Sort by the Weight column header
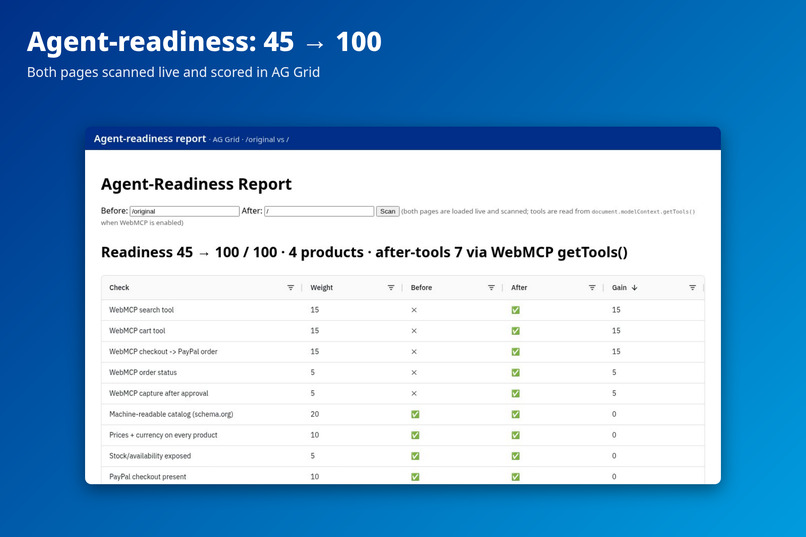806x537 pixels. click(322, 288)
